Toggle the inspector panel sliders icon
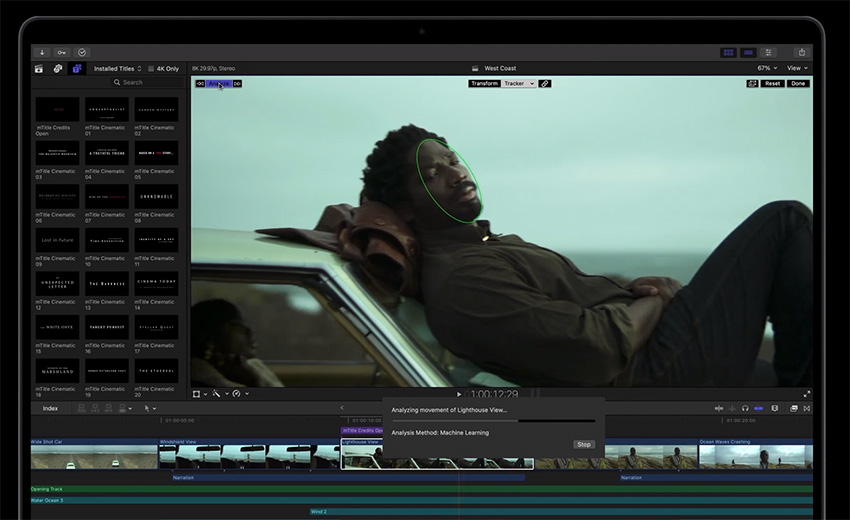The image size is (850, 520). point(768,53)
